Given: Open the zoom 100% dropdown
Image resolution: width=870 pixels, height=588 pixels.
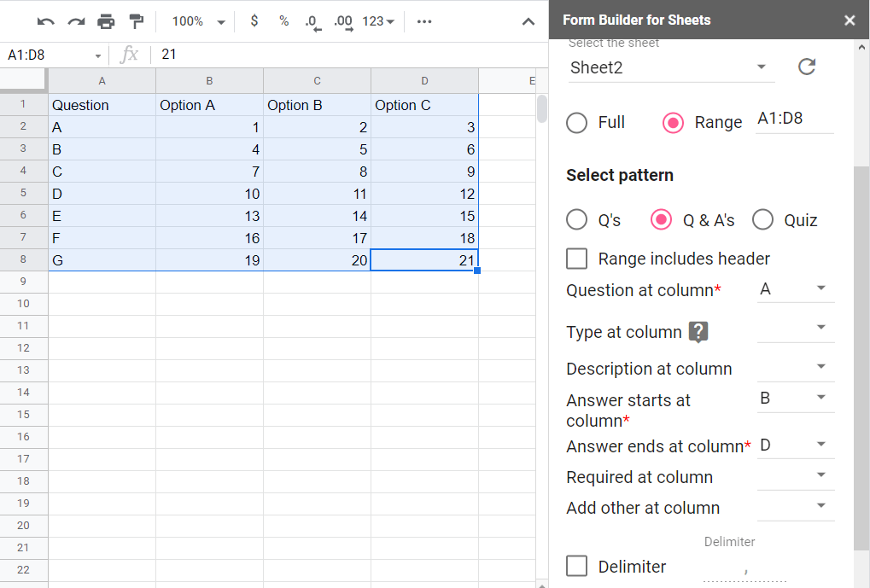Looking at the screenshot, I should (199, 21).
